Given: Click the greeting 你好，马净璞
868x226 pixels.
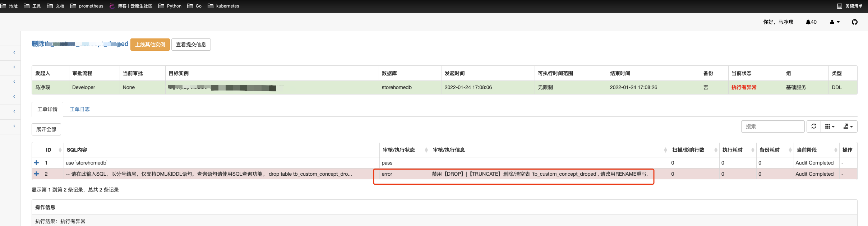Looking at the screenshot, I should pyautogui.click(x=778, y=22).
